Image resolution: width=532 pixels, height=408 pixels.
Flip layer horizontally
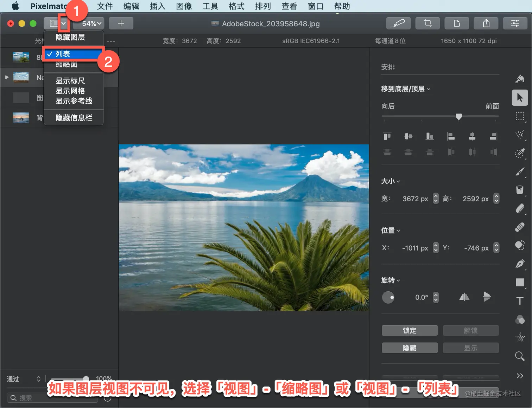464,297
